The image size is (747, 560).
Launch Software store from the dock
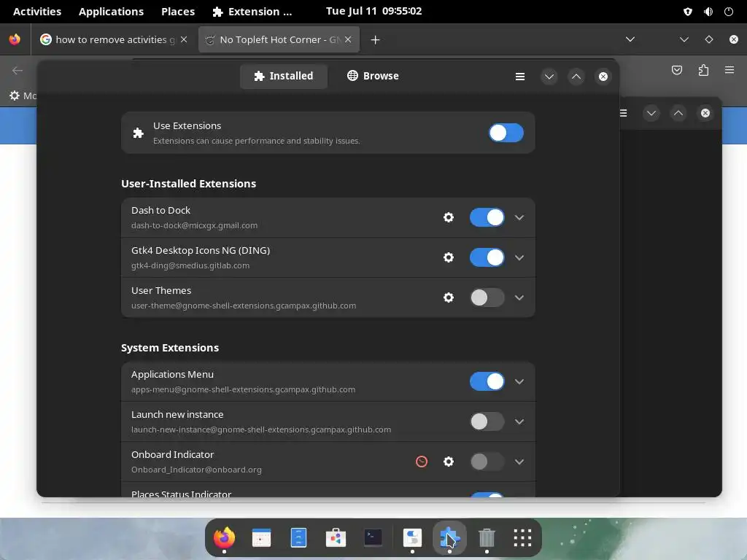click(336, 537)
